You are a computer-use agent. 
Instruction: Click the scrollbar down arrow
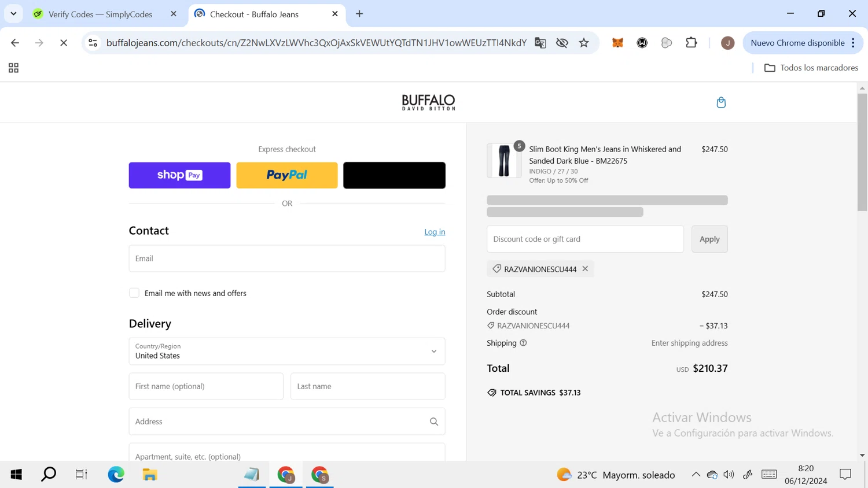click(x=862, y=456)
